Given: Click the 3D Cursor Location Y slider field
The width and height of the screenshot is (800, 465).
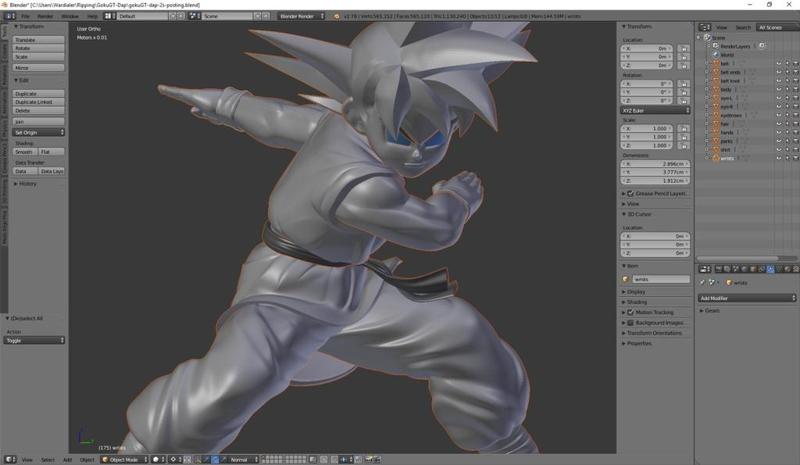Looking at the screenshot, I should pos(655,244).
